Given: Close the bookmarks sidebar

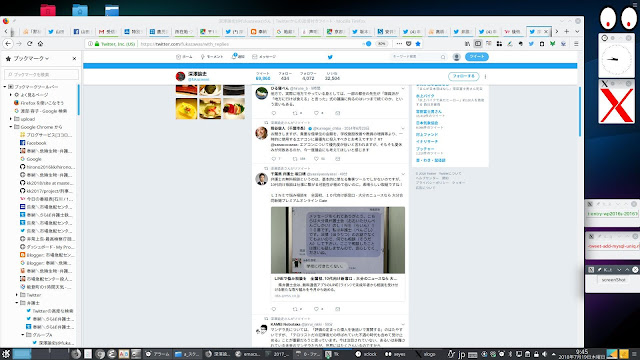Looking at the screenshot, I should [74, 59].
